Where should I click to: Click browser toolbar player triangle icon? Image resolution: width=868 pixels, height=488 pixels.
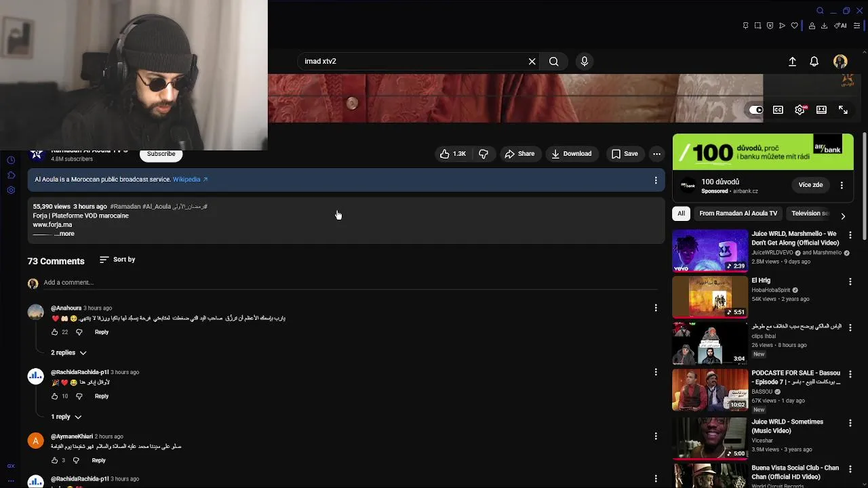click(x=782, y=26)
